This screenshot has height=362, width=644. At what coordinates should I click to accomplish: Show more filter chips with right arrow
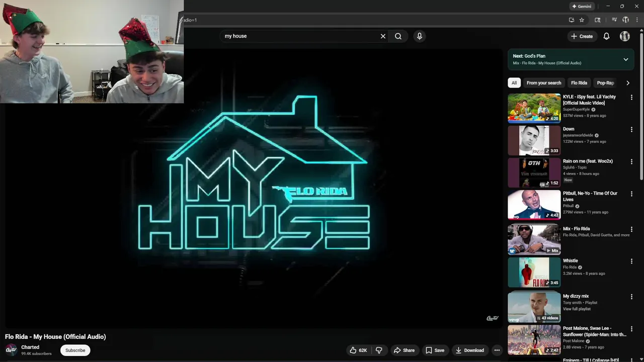coord(627,83)
